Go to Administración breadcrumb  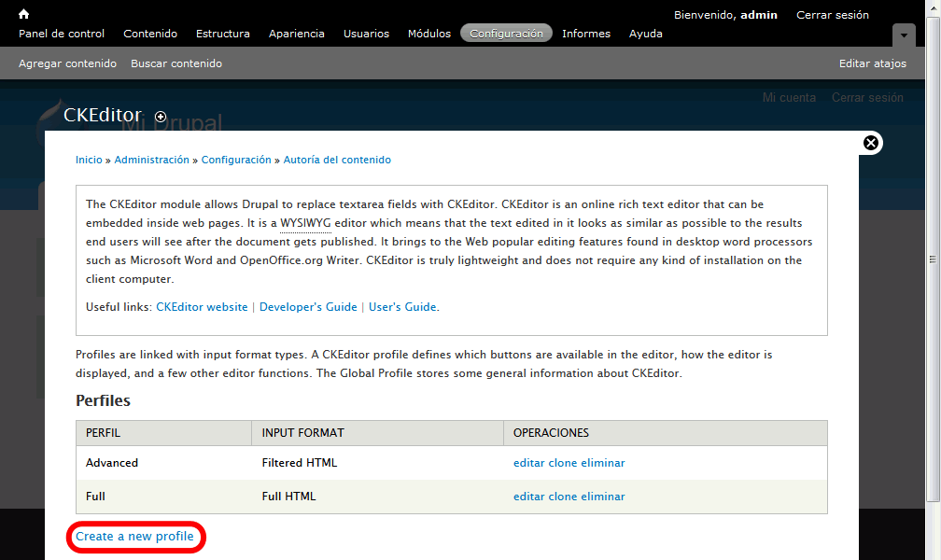pyautogui.click(x=152, y=160)
